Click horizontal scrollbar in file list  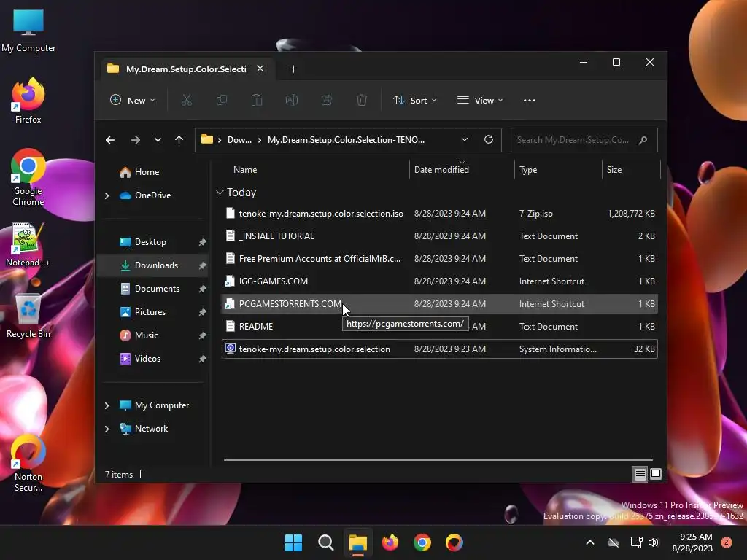[438, 461]
